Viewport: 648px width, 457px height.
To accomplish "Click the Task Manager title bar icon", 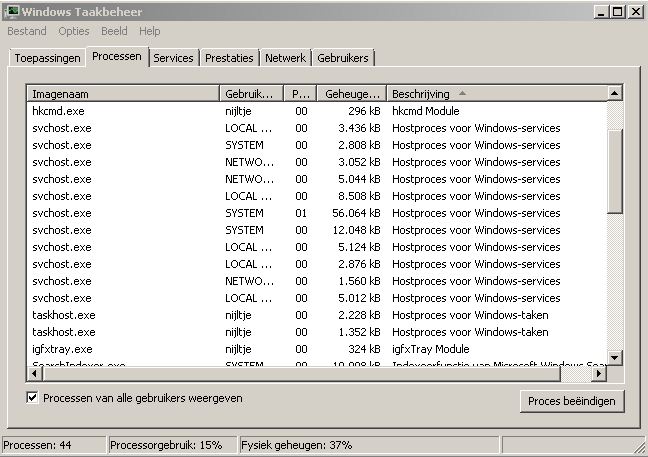I will coord(12,11).
